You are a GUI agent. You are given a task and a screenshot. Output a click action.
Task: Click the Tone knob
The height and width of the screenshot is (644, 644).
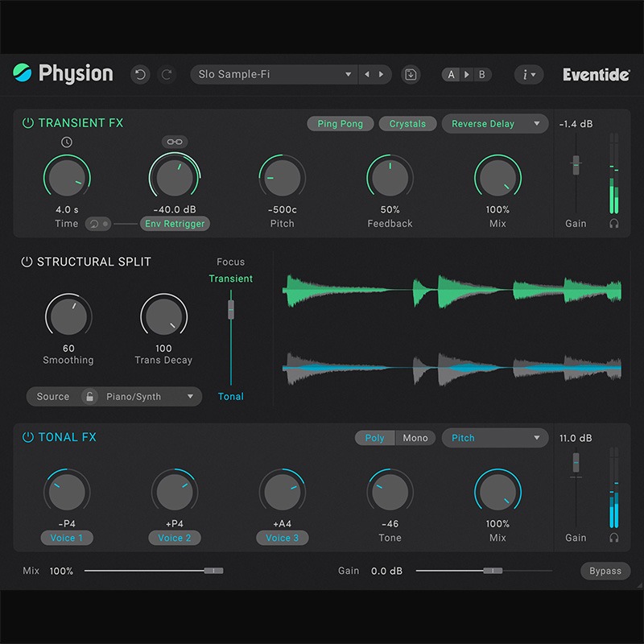pyautogui.click(x=390, y=492)
